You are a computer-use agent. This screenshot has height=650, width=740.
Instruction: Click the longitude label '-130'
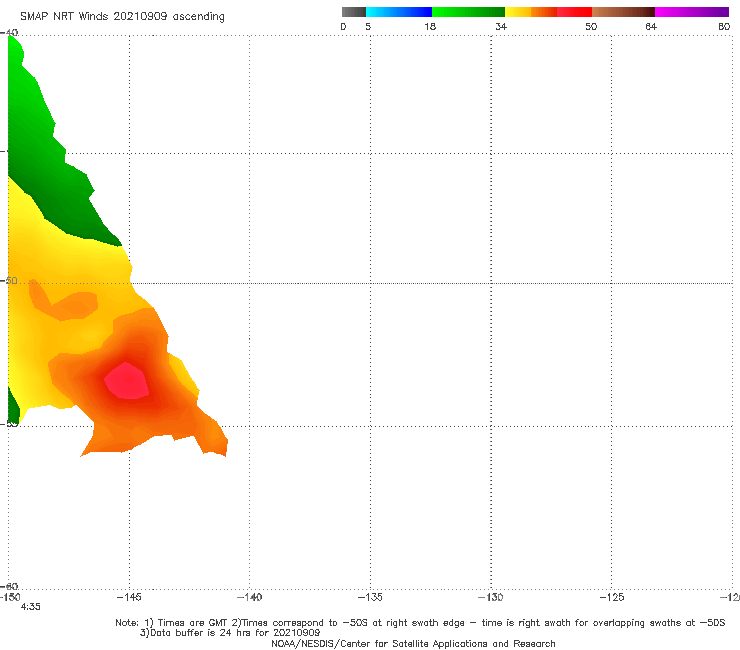(491, 597)
